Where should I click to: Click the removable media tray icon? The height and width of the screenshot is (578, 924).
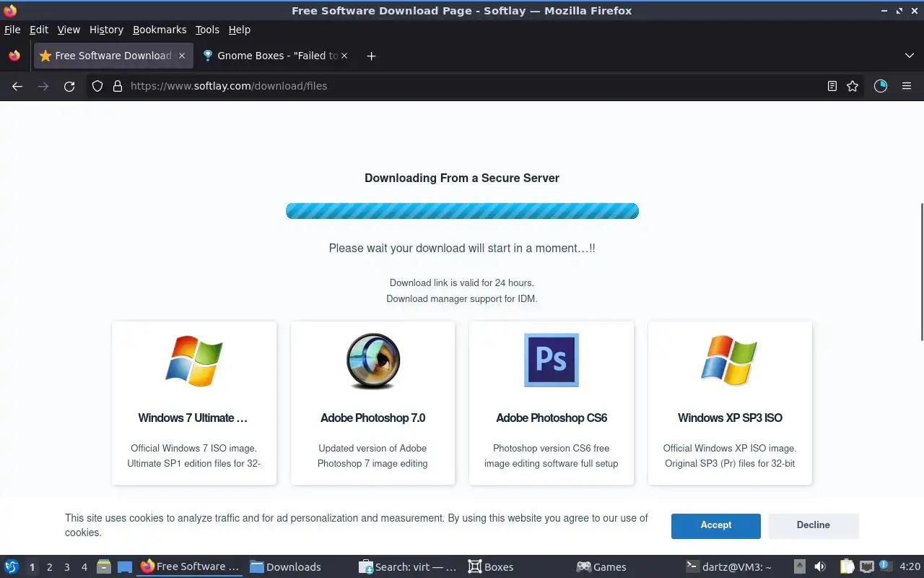click(800, 567)
